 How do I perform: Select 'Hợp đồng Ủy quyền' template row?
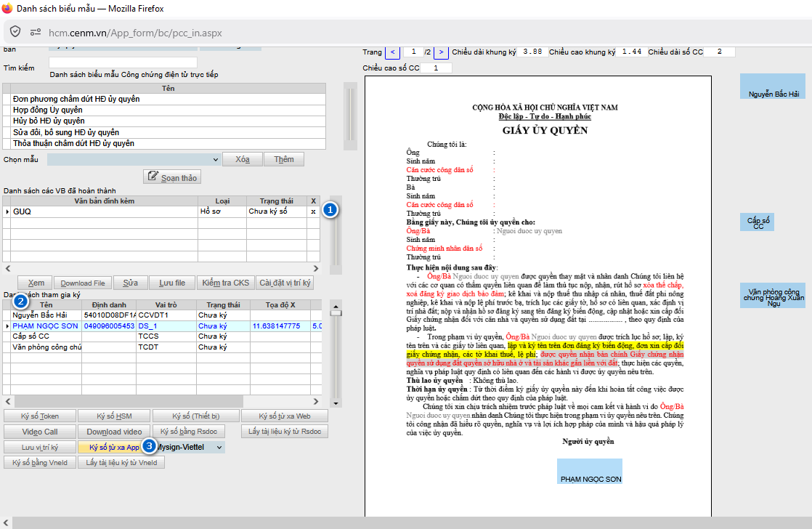[164, 110]
